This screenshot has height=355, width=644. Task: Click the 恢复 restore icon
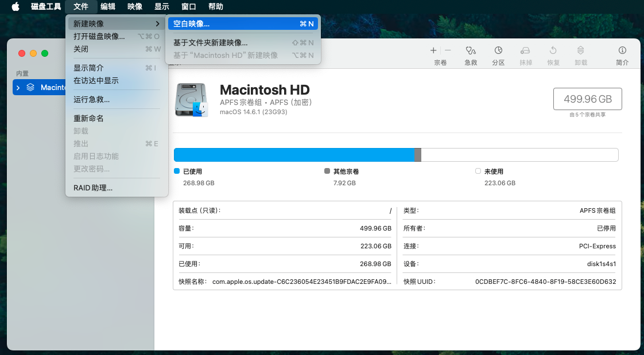point(553,50)
